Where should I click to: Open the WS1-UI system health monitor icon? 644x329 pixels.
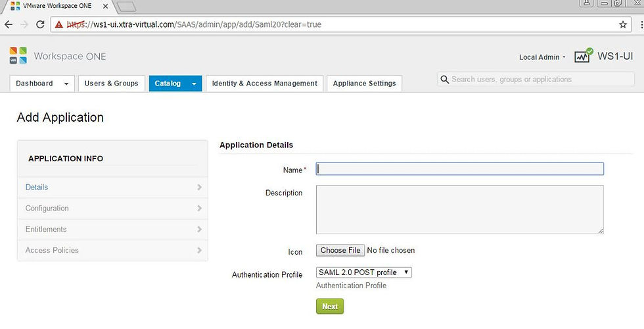(584, 55)
